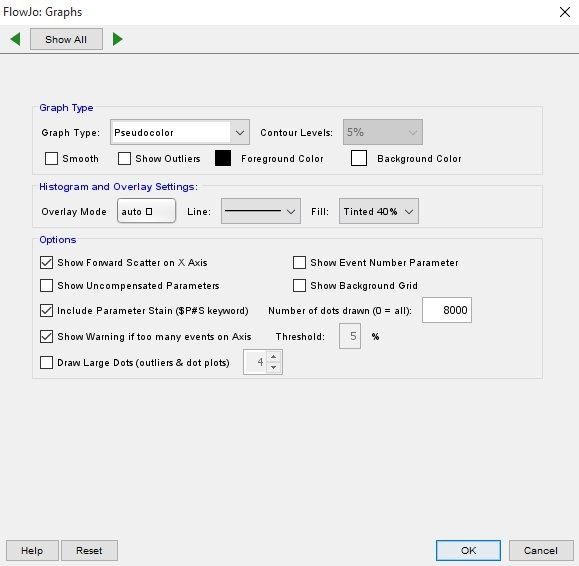Screen dimensions: 579x566
Task: Check Show Event Number Parameter
Action: 299,263
